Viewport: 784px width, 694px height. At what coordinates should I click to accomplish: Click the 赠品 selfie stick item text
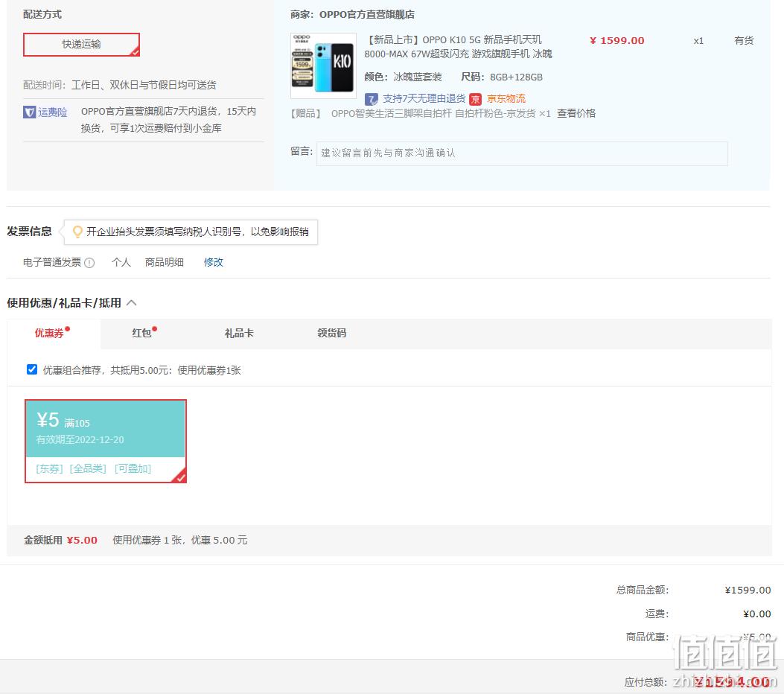(441, 113)
